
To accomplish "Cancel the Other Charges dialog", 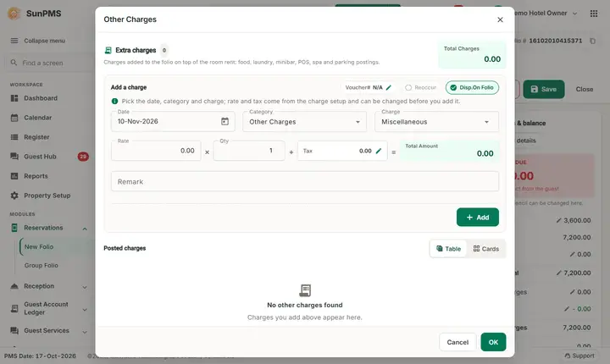I will [x=457, y=342].
